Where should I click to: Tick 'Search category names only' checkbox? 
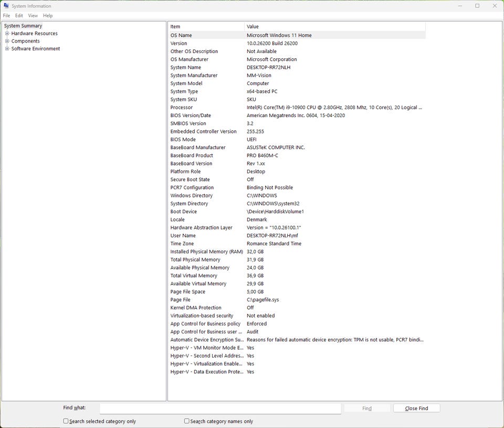[x=187, y=421]
